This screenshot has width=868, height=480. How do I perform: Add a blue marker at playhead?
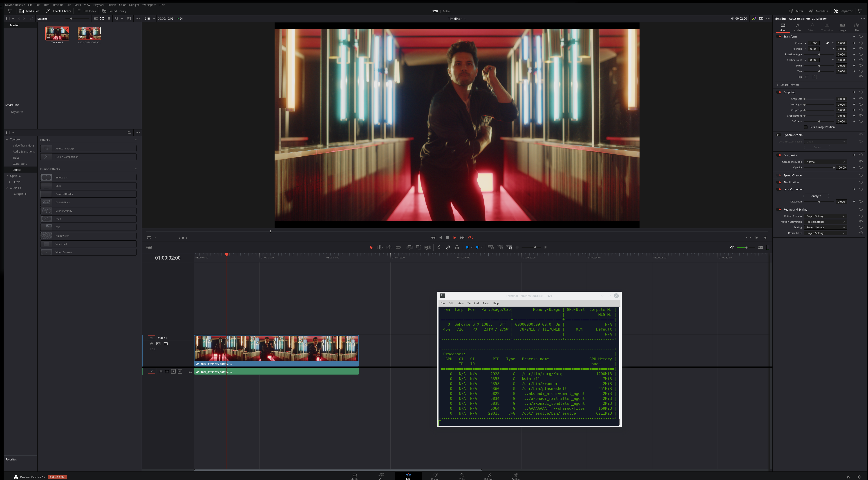click(x=477, y=247)
